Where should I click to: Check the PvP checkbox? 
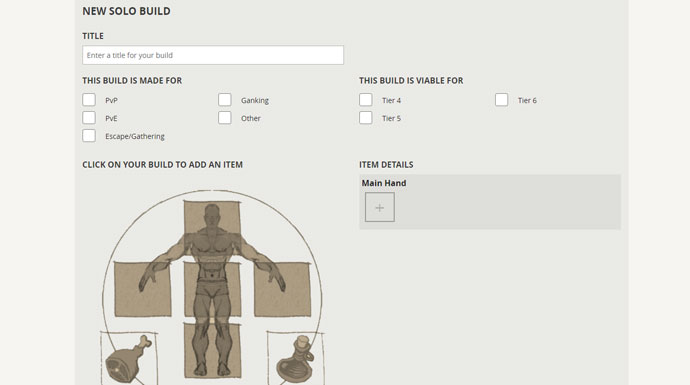pyautogui.click(x=89, y=100)
